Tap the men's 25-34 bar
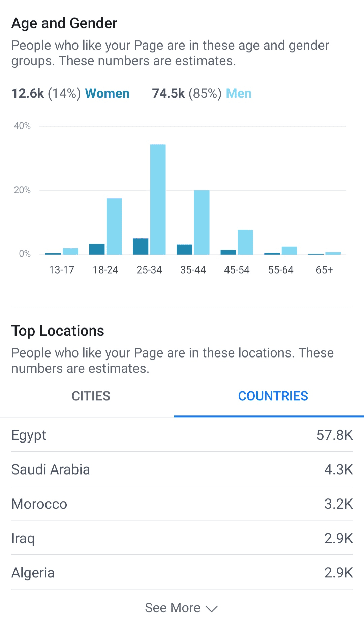 tap(158, 199)
